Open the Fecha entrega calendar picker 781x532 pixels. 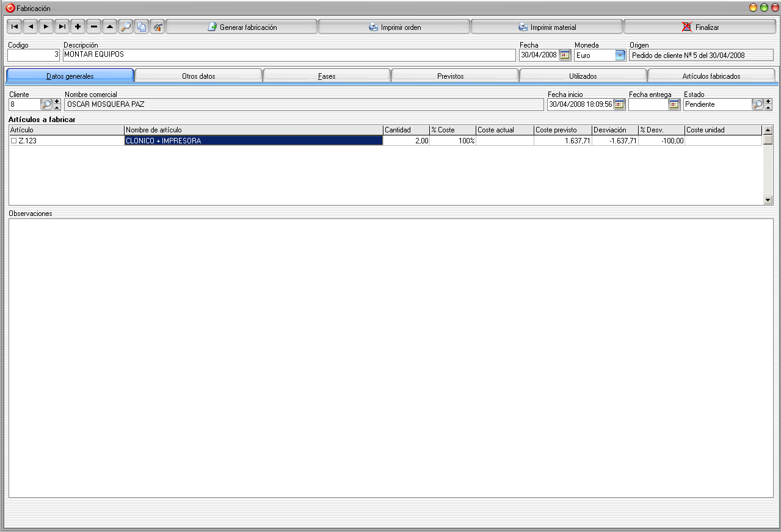click(x=674, y=104)
